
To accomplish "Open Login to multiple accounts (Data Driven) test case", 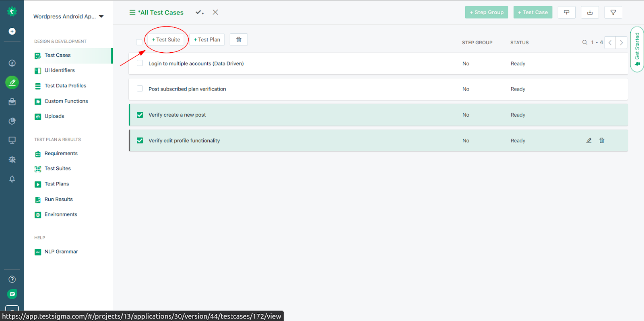I will pos(196,64).
